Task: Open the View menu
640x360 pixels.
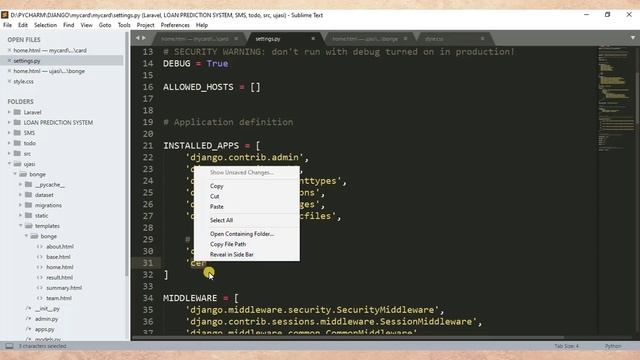Action: click(86, 25)
